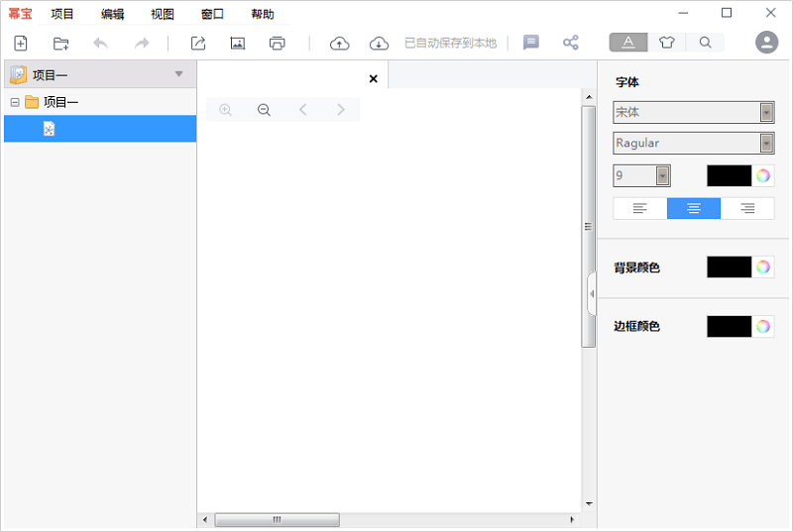
Task: Click the new folder icon
Action: [x=61, y=44]
